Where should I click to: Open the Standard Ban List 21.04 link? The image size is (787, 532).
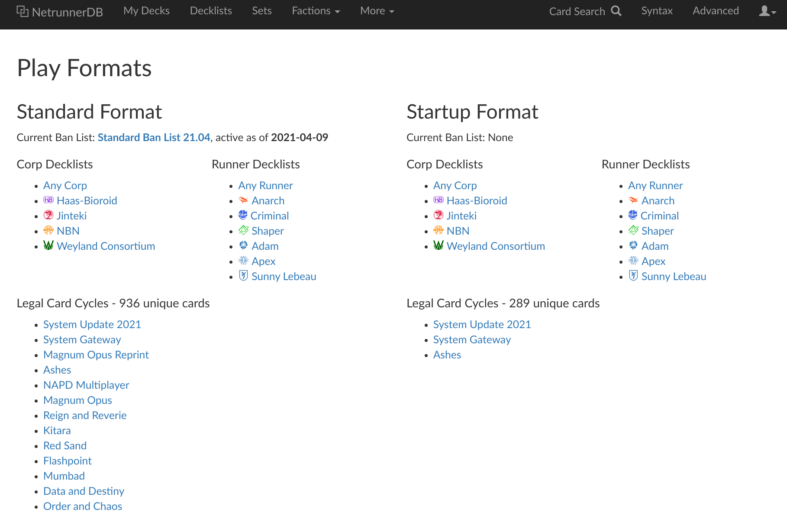tap(154, 137)
